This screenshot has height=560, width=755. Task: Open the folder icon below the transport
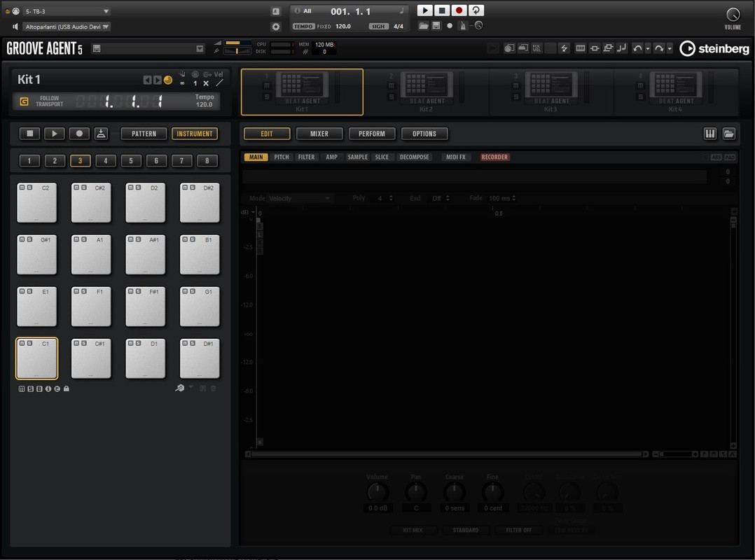tap(423, 25)
